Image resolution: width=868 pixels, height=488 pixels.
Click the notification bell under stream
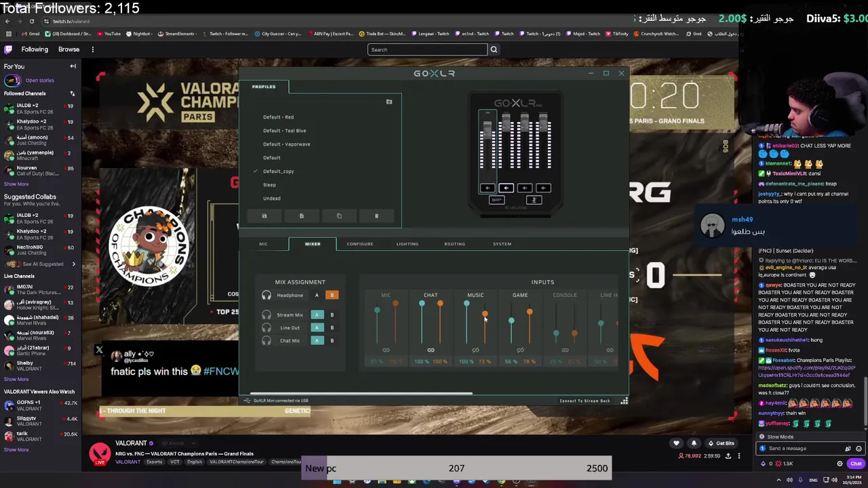click(694, 443)
